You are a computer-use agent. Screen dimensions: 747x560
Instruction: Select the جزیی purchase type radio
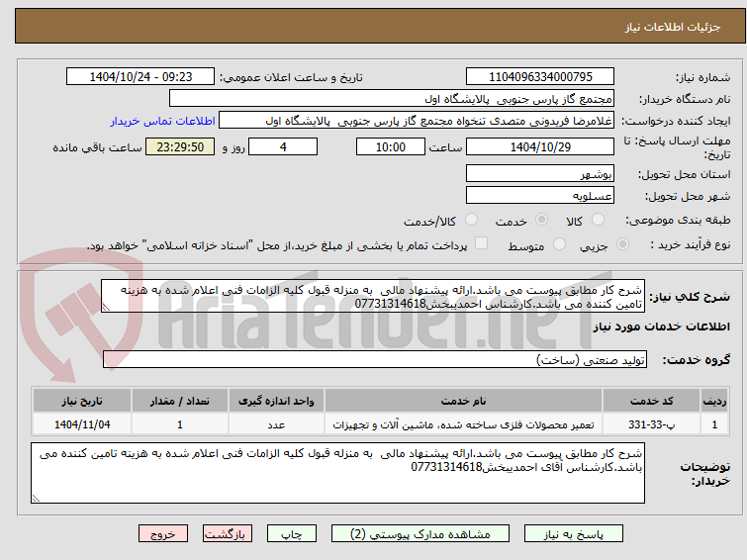[x=622, y=244]
